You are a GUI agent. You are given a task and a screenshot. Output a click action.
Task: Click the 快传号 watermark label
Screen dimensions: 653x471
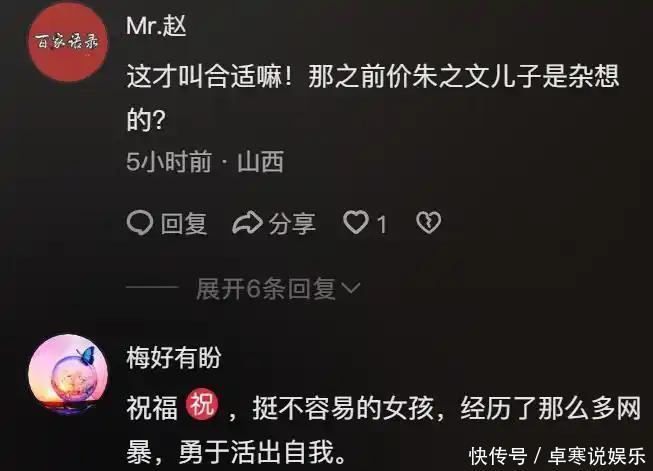click(498, 456)
